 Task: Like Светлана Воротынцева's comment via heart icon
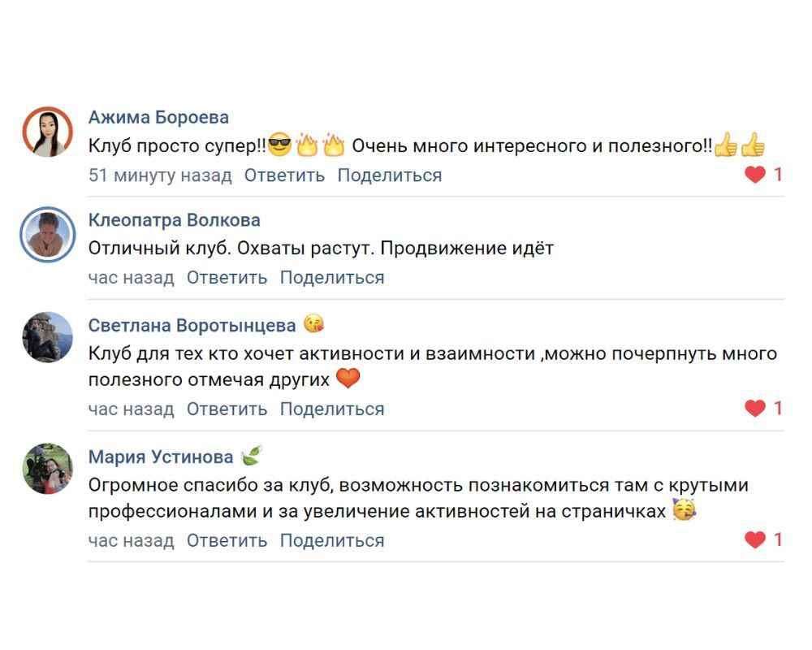pos(755,409)
